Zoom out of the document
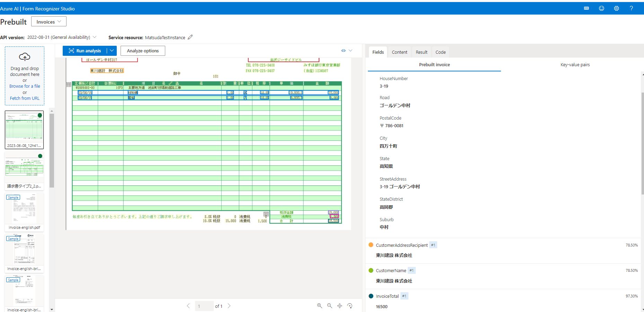The image size is (644, 312). [x=329, y=306]
